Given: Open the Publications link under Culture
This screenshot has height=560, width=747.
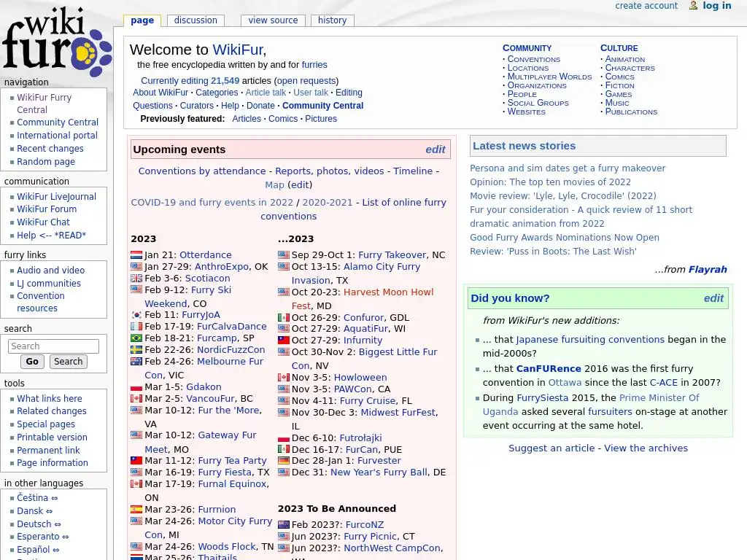Looking at the screenshot, I should point(631,112).
